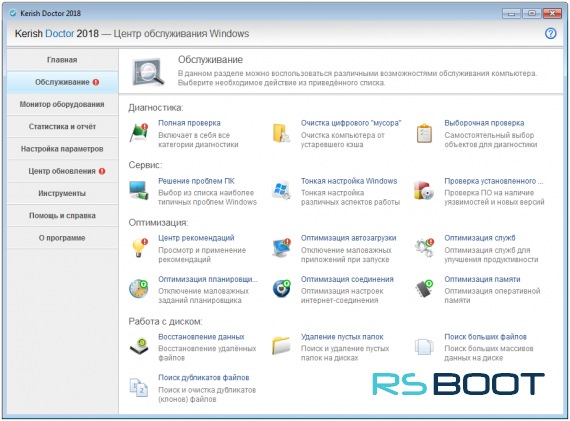570x421 pixels.
Task: Close the Kerish Doctor window
Action: [552, 13]
